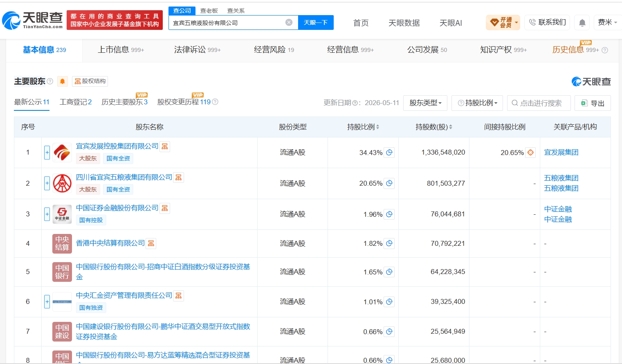Open equity chart icon beside 中央汇金资产管理有限责任公司
The image size is (622, 364).
(179, 296)
